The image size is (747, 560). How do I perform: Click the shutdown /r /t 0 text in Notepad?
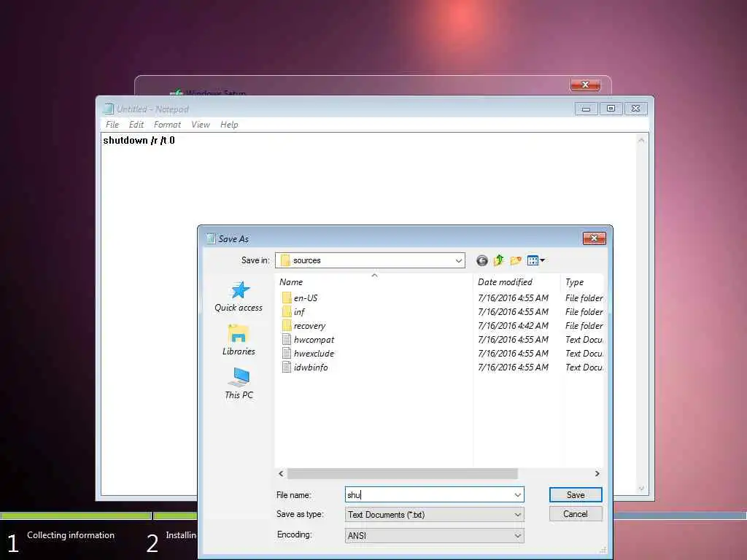tap(139, 141)
